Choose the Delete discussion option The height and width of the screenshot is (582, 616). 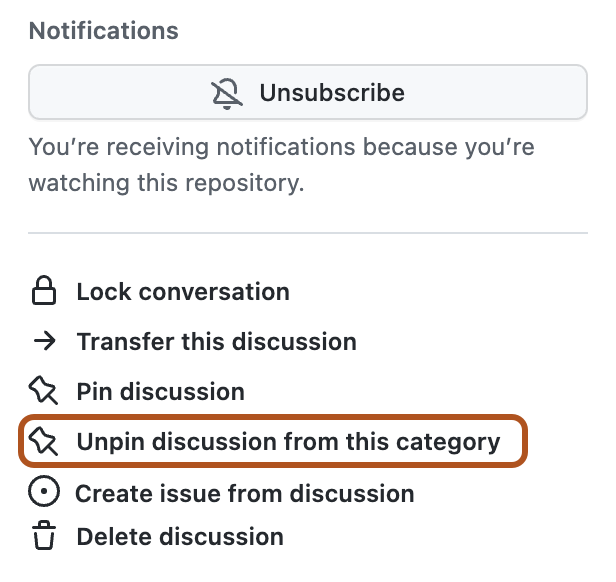click(x=180, y=537)
